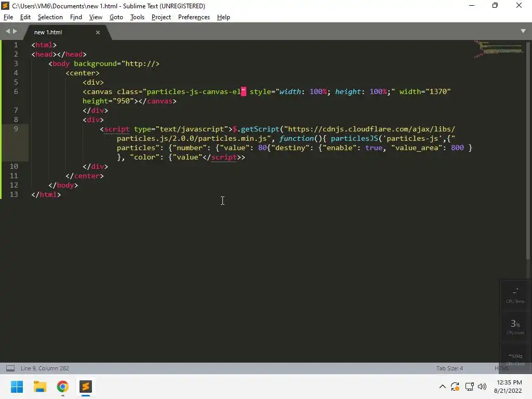Click the CPU Temp widget

click(515, 295)
